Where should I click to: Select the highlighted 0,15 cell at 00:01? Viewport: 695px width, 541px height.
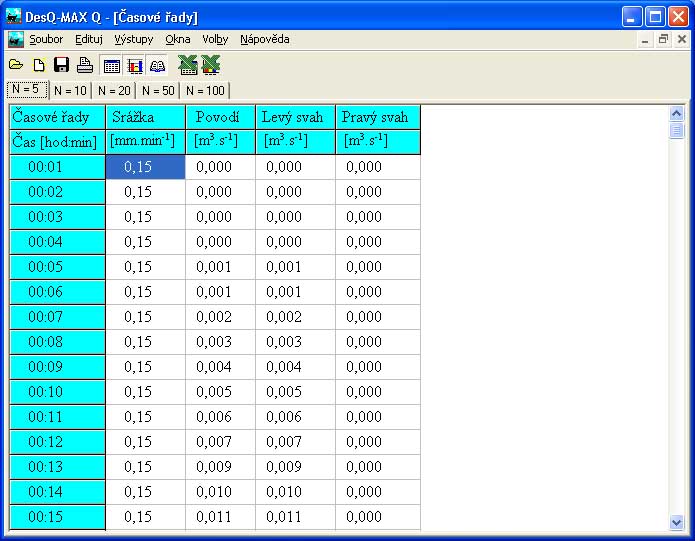[x=145, y=167]
